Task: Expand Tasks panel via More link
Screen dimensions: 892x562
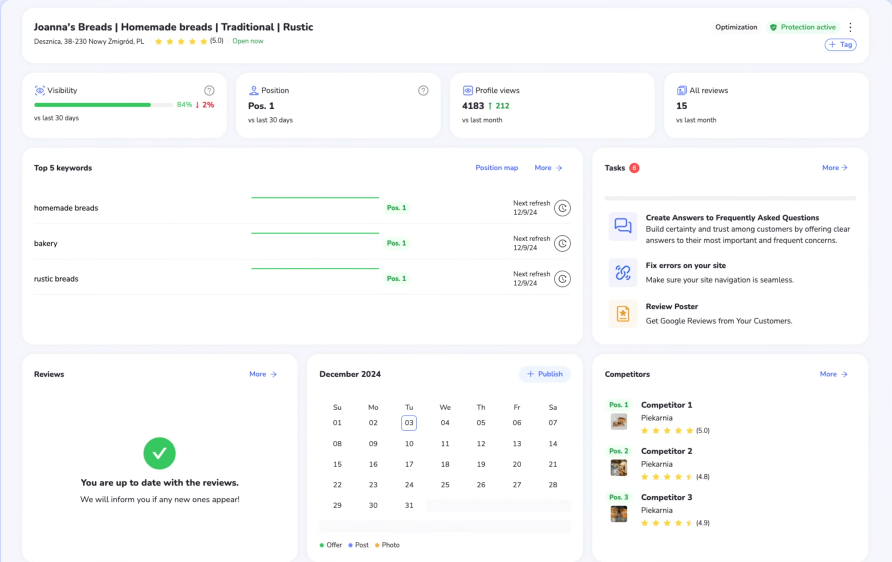Action: click(x=834, y=168)
